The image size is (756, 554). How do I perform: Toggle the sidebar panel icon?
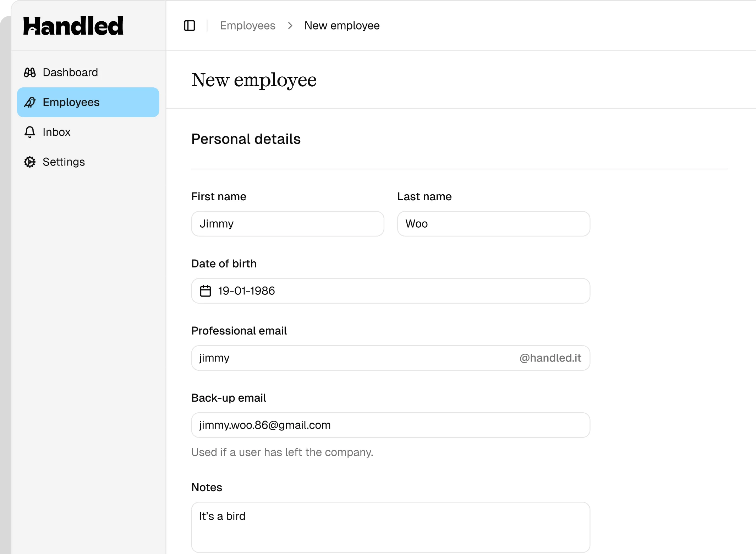(190, 26)
